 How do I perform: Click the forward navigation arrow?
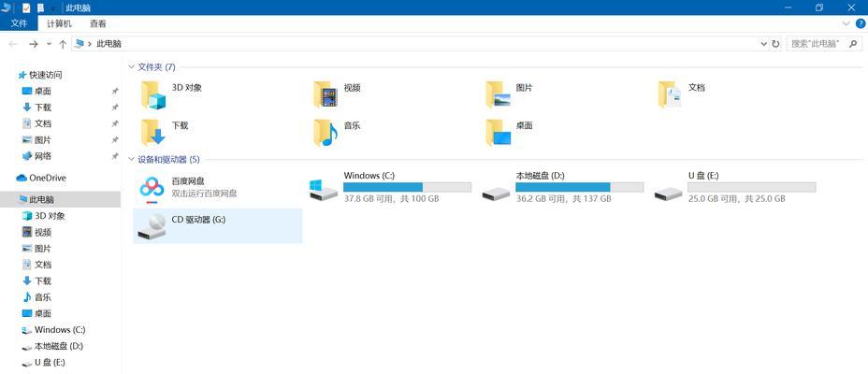point(34,44)
